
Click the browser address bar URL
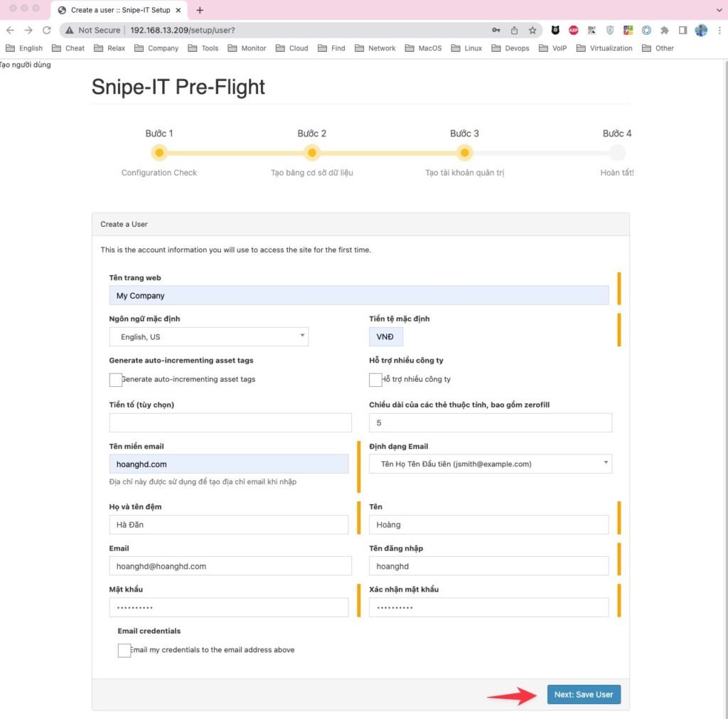pos(183,30)
